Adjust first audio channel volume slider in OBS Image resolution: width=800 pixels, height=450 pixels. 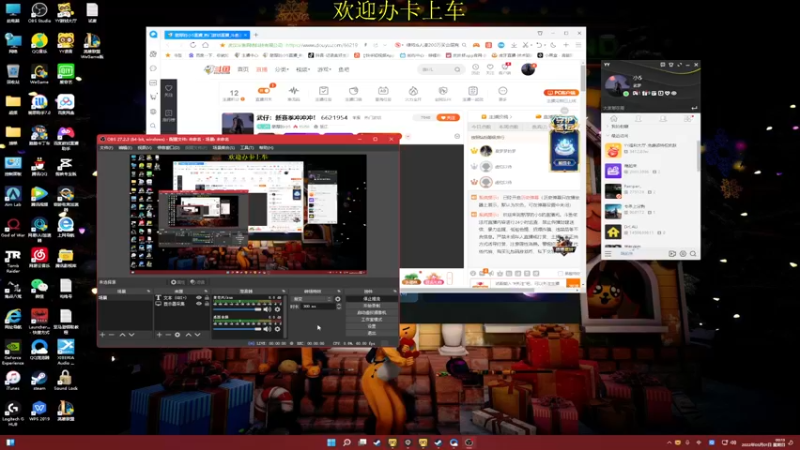point(238,309)
